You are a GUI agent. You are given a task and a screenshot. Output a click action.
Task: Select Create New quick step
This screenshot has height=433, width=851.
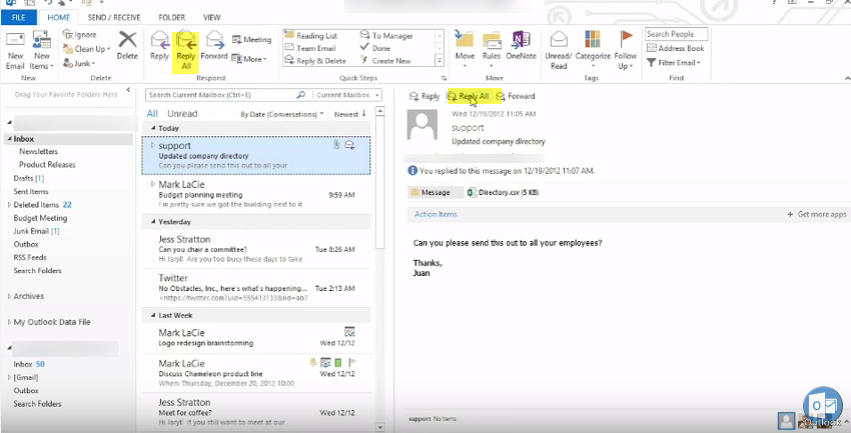385,61
